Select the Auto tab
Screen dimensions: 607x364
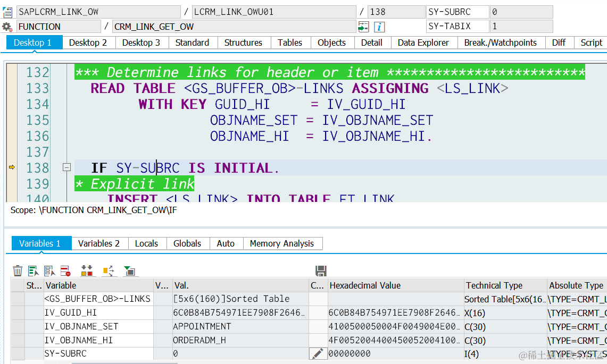(x=226, y=243)
